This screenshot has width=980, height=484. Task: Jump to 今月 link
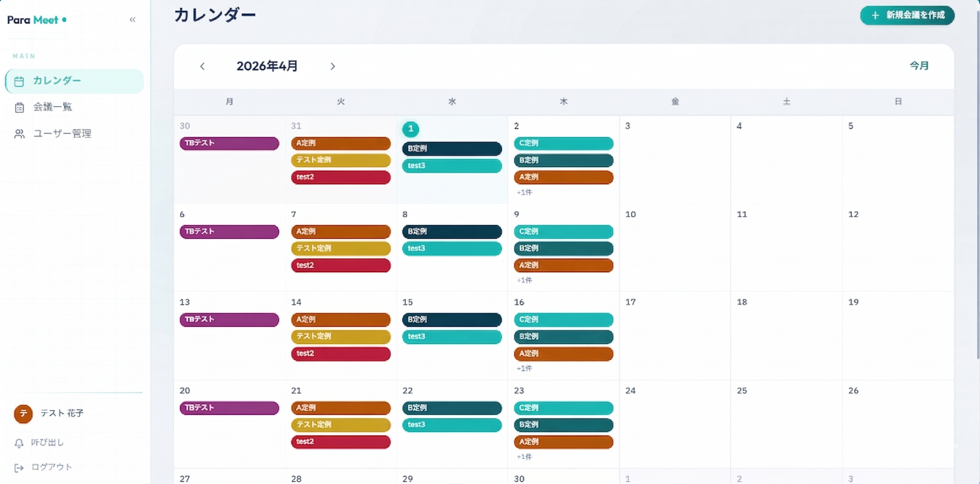pos(919,66)
